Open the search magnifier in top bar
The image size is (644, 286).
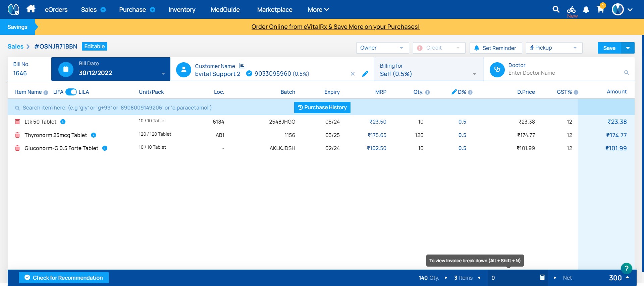coord(556,9)
